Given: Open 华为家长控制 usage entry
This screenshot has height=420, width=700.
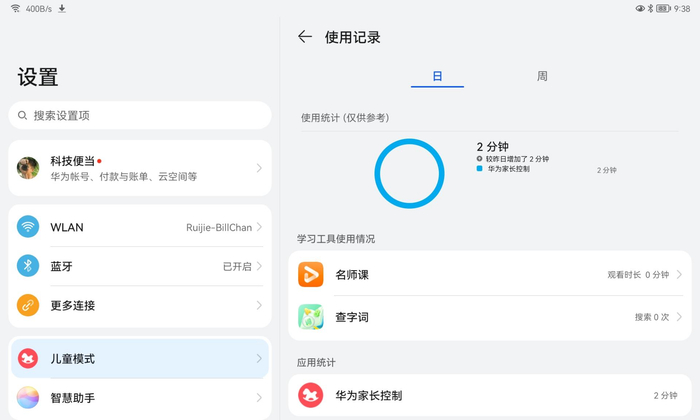Looking at the screenshot, I should 490,396.
